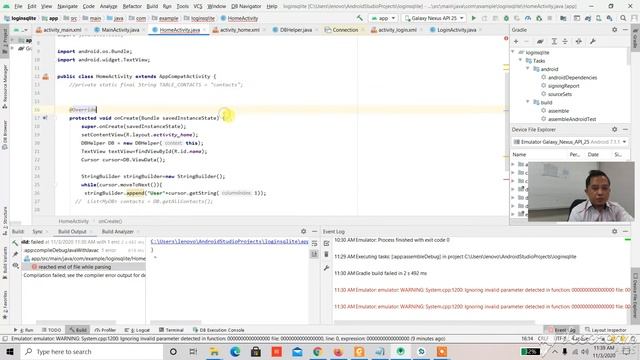Switch to Connection tab

pyautogui.click(x=344, y=30)
